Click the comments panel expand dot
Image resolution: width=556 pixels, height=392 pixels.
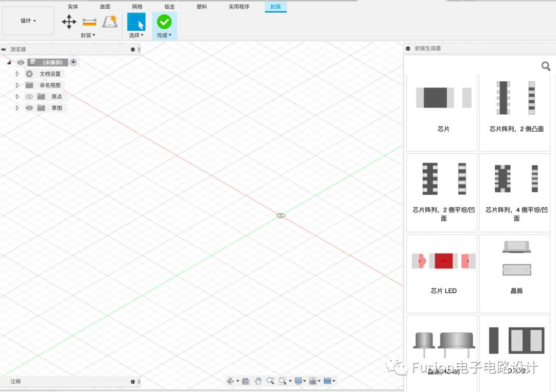(133, 382)
